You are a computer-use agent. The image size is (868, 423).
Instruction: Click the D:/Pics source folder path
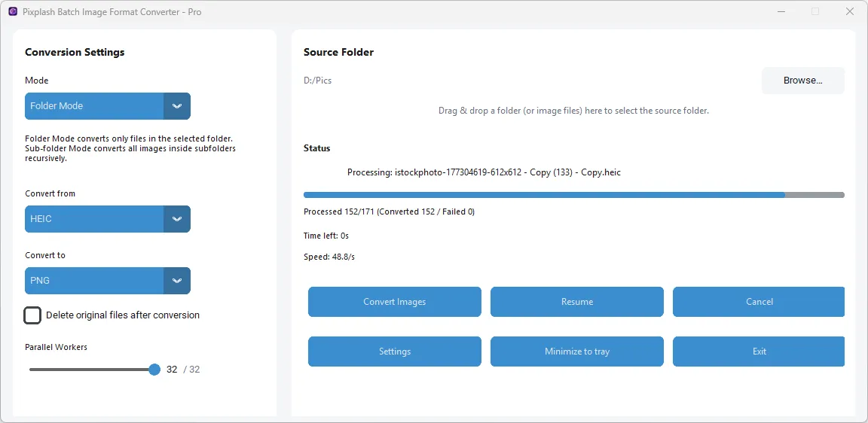coord(318,81)
